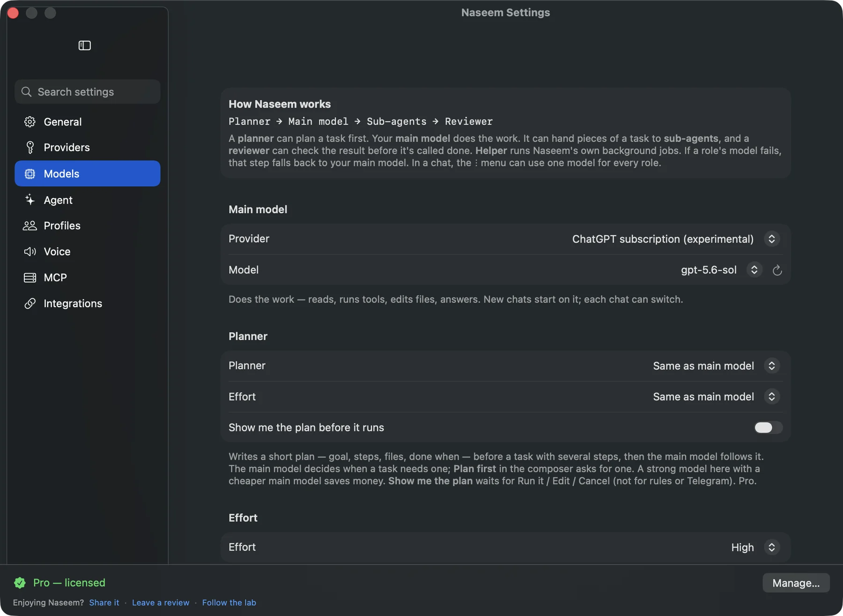
Task: Select the Models settings section
Action: (x=88, y=174)
